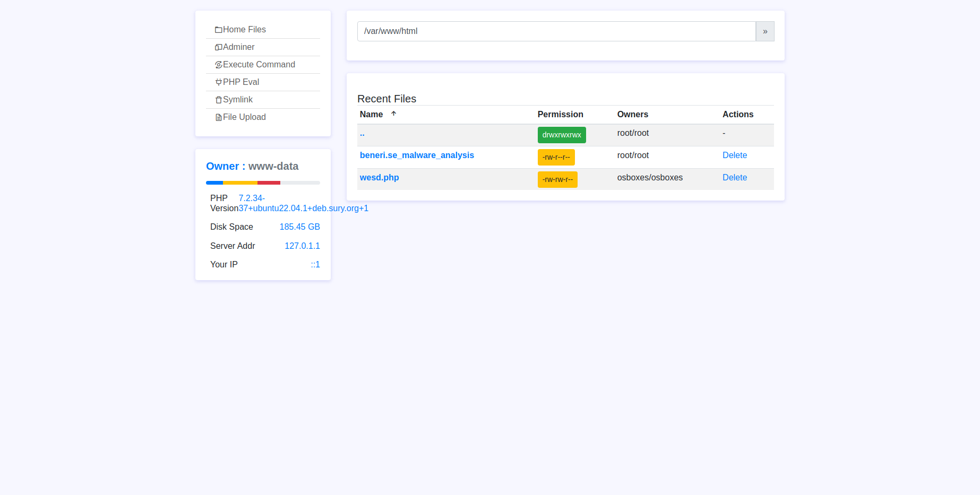
Task: Click the -rw-rw-r-- permission badge
Action: coord(557,179)
